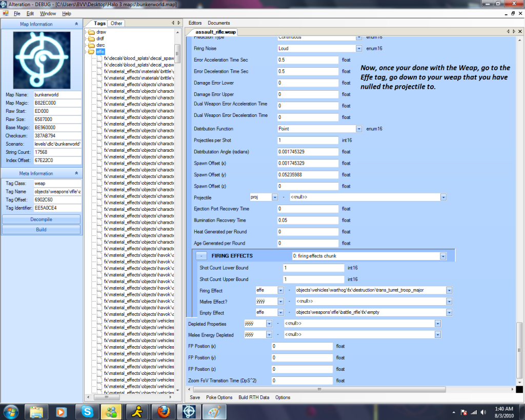The image size is (525, 420).
Task: Click the Shot Count Lower Bound field
Action: (313, 268)
